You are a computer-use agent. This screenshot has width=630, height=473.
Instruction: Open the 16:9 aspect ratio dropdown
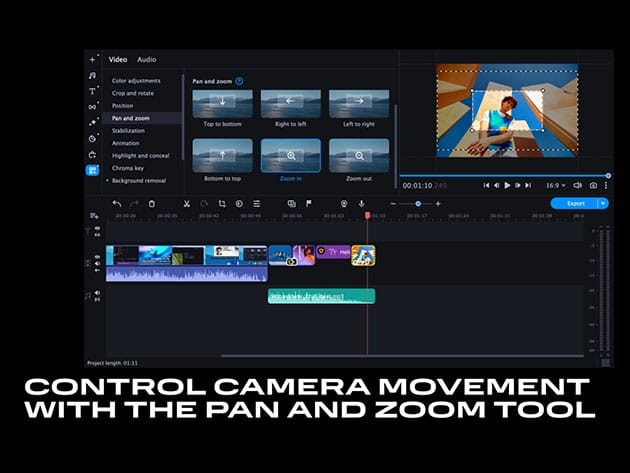click(555, 185)
